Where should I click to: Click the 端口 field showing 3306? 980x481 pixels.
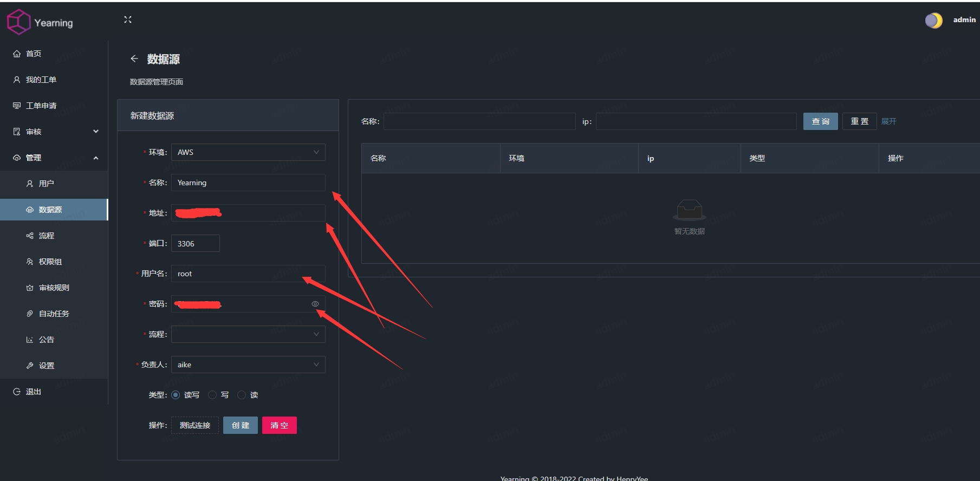(196, 243)
